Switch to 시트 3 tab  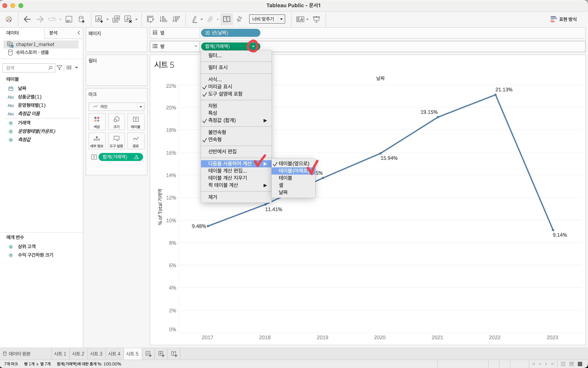[x=96, y=354]
